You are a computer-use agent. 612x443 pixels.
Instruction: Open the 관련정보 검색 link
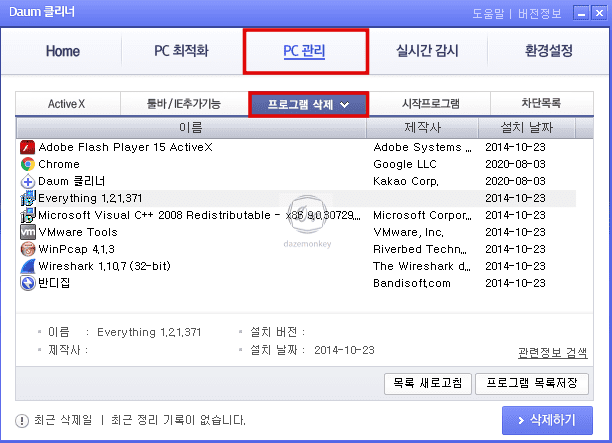[552, 352]
